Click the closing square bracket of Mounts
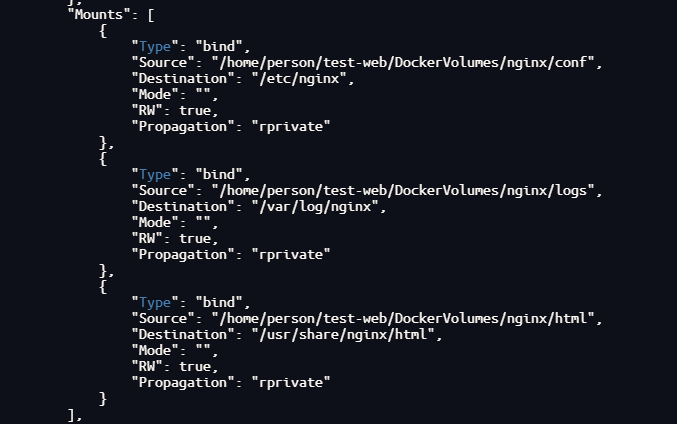677x424 pixels. pos(71,414)
